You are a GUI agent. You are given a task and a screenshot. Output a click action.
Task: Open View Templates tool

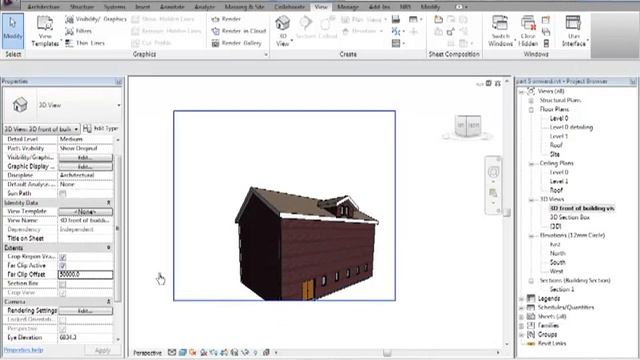tap(45, 31)
